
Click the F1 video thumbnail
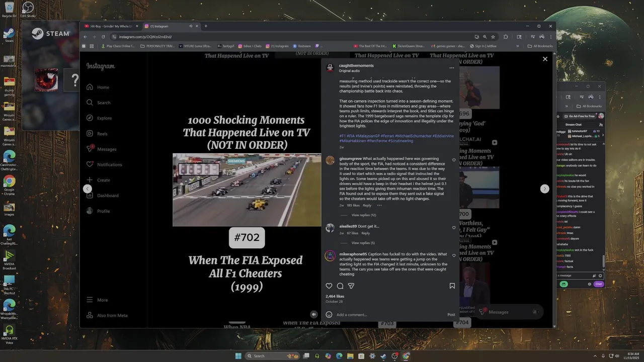click(x=247, y=190)
